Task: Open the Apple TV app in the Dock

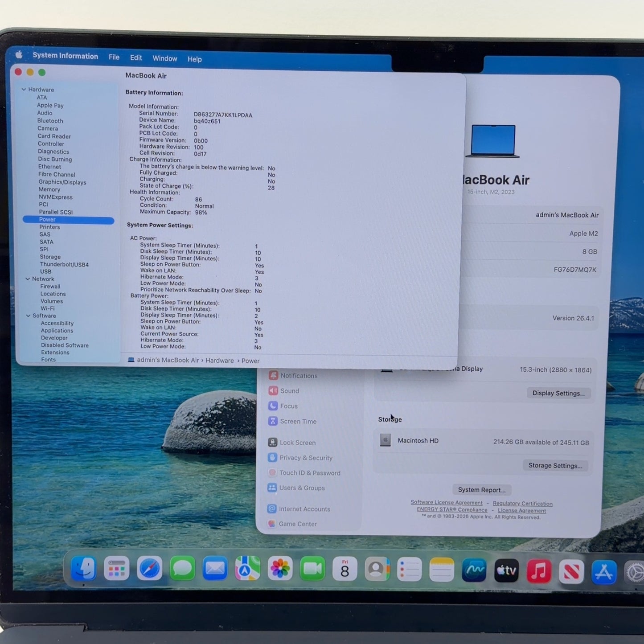Action: 507,571
